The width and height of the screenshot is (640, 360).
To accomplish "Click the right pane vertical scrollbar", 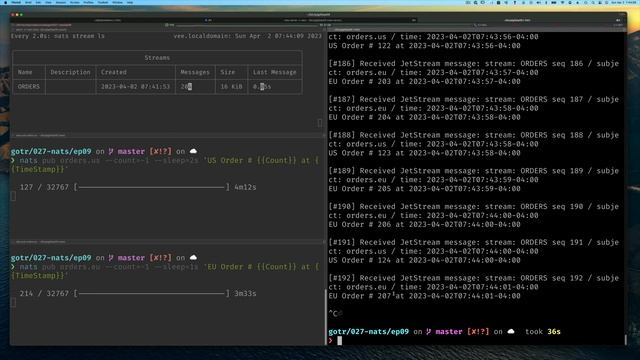I will 625,340.
